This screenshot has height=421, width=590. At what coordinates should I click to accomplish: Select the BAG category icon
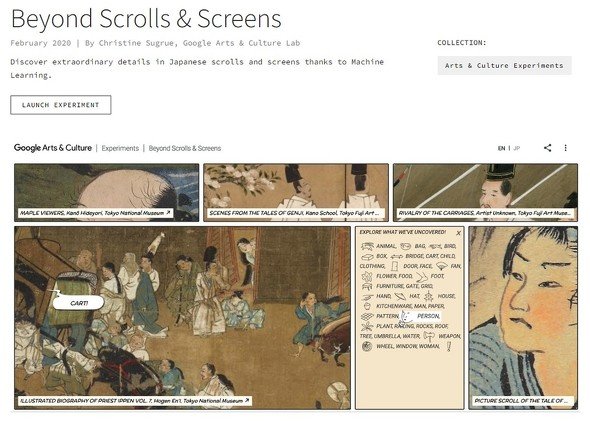[405, 246]
